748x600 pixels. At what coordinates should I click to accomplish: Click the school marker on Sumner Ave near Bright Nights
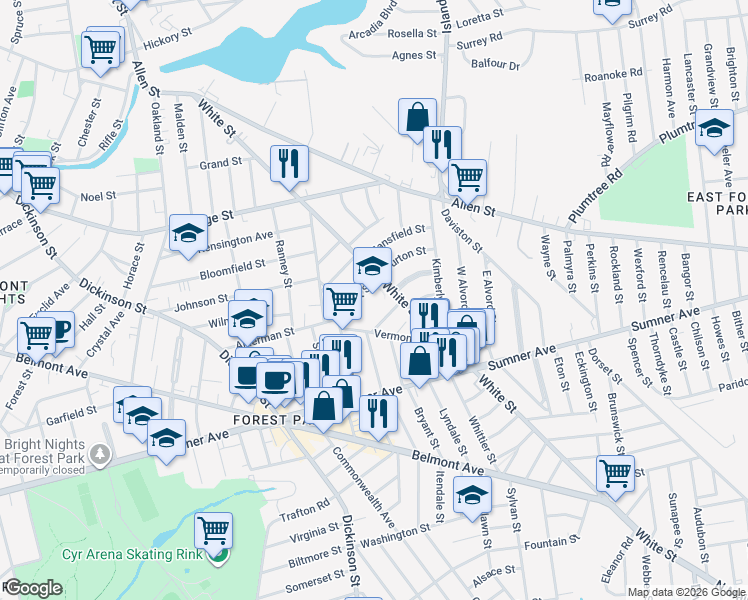(166, 438)
